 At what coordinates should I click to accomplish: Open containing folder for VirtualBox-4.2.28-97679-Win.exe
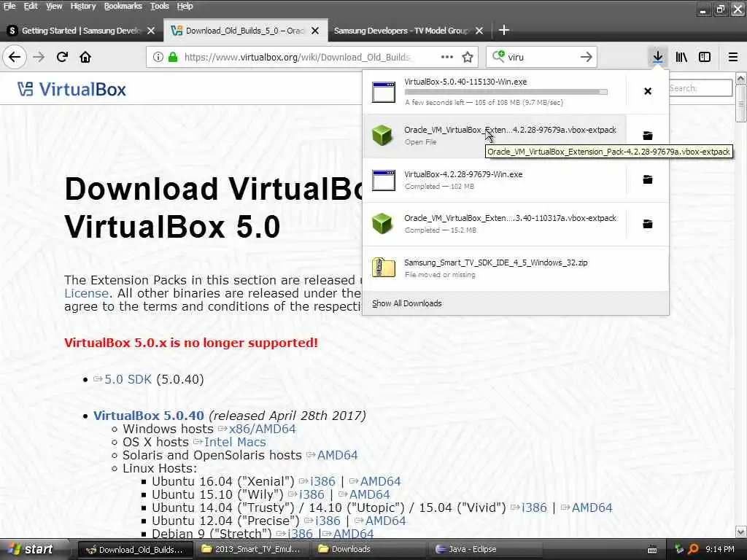tap(648, 179)
